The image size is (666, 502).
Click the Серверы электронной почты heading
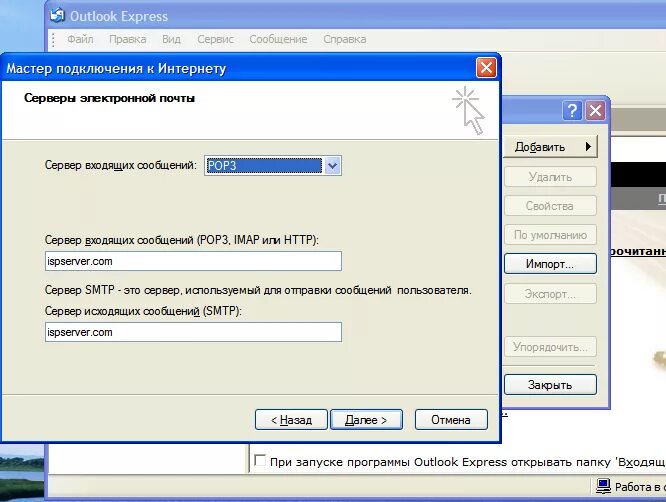[109, 98]
